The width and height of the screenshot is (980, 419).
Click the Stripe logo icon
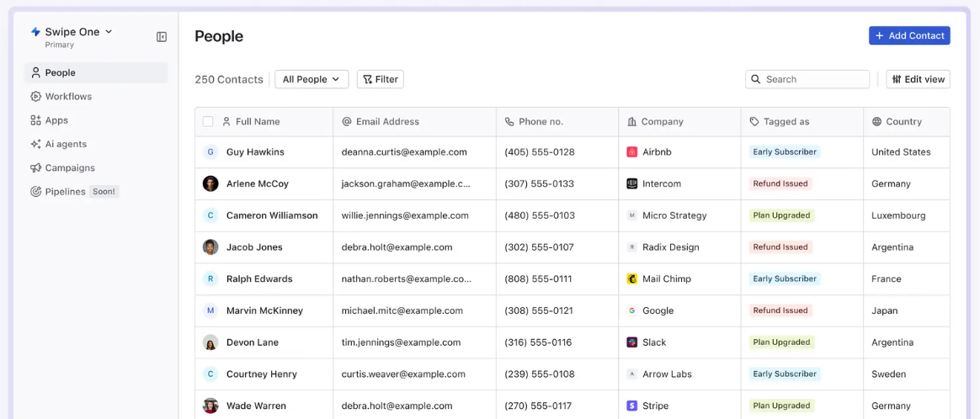632,406
